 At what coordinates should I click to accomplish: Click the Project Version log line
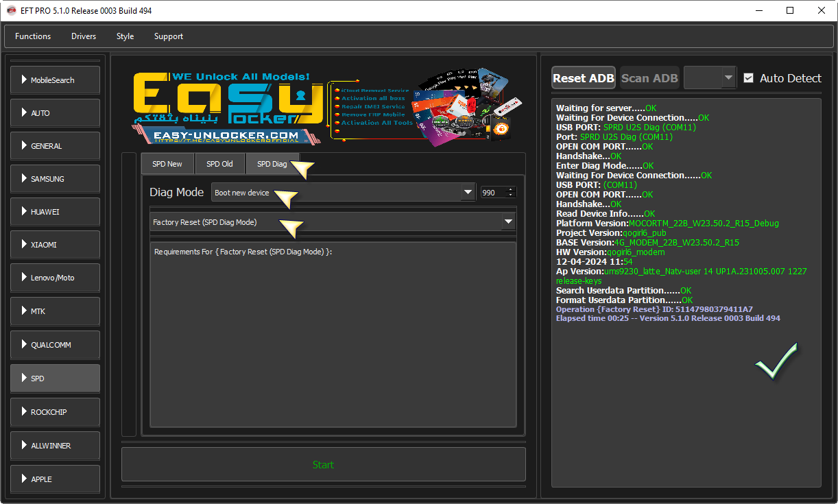pyautogui.click(x=611, y=233)
